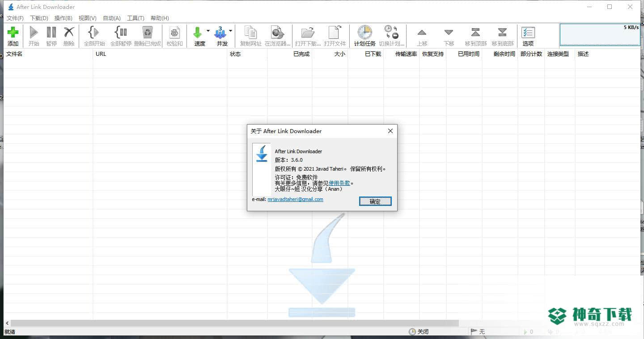
Task: Open the 下载(D) menu
Action: pyautogui.click(x=39, y=18)
